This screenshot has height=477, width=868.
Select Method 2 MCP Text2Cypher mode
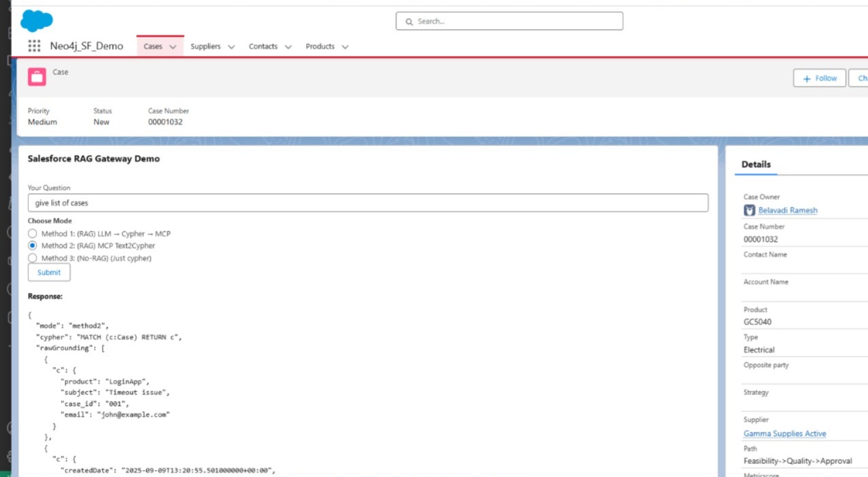coord(32,246)
